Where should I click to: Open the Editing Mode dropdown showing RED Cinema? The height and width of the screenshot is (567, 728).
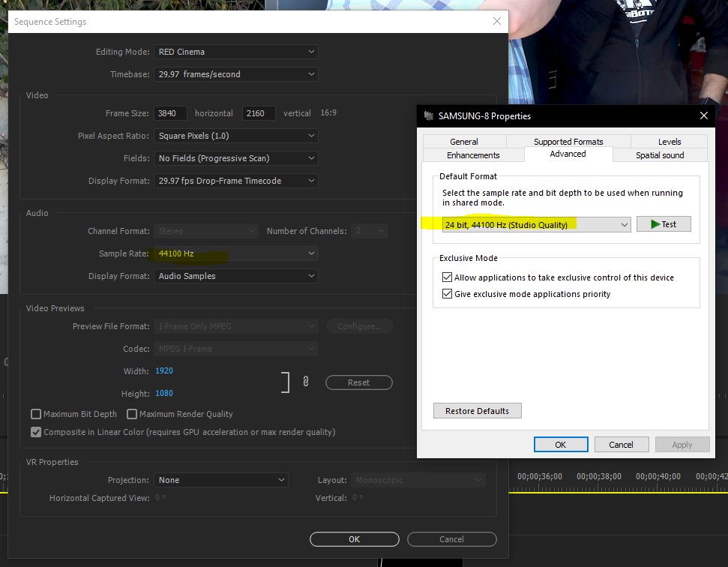click(x=236, y=52)
